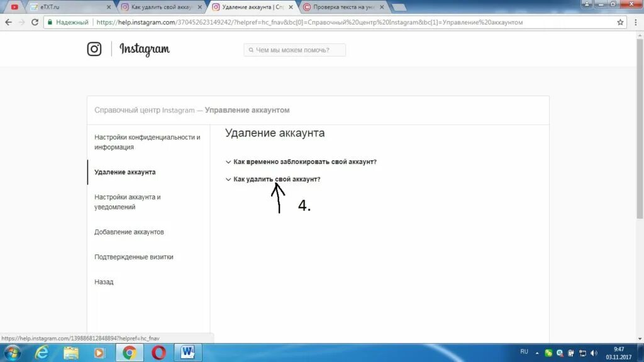This screenshot has height=362, width=644.
Task: Open File Explorer from taskbar
Action: [70, 353]
